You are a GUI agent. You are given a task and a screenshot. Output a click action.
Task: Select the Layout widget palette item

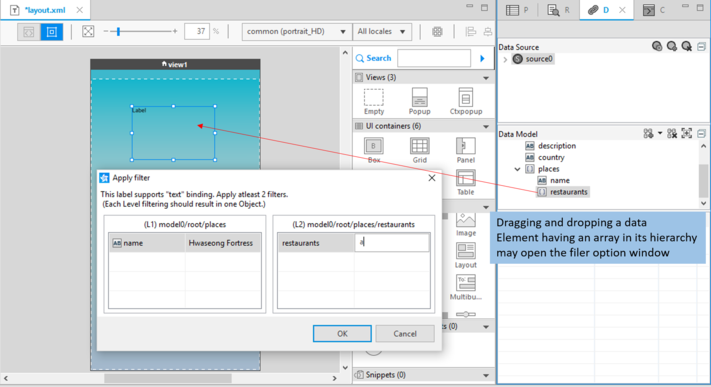tap(466, 255)
